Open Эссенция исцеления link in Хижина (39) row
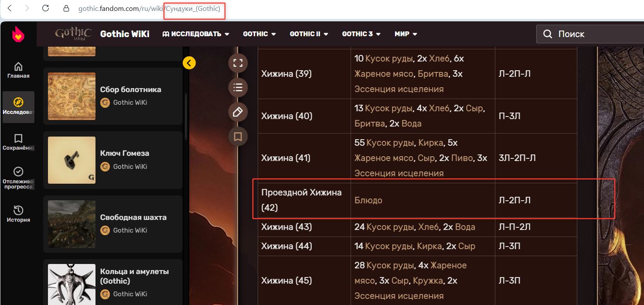The width and height of the screenshot is (644, 305). pyautogui.click(x=399, y=89)
